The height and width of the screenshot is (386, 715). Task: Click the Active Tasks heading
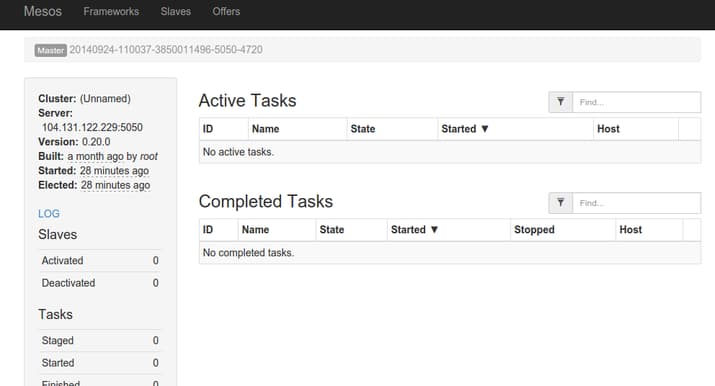(x=248, y=101)
